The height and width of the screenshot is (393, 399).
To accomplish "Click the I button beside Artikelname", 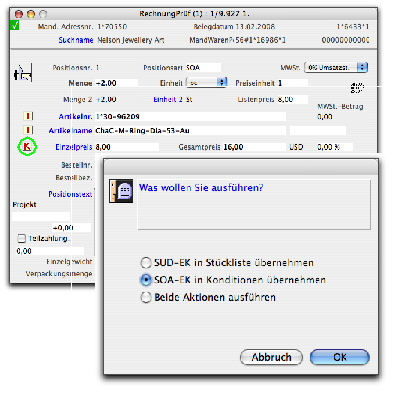I will coord(28,130).
